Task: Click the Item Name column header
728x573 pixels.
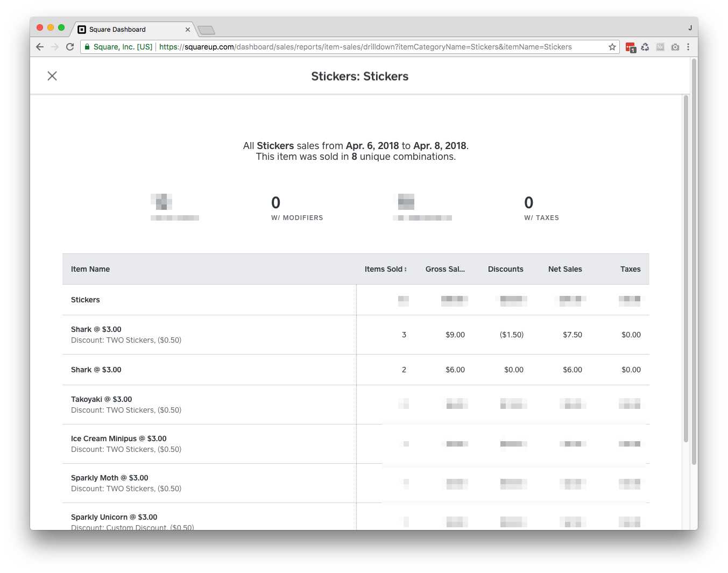Action: tap(90, 269)
